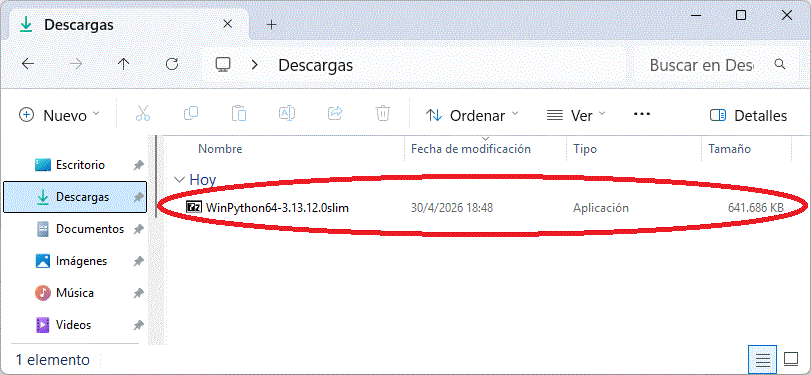This screenshot has height=375, width=811.
Task: Click the Paste clipboard icon
Action: click(238, 114)
